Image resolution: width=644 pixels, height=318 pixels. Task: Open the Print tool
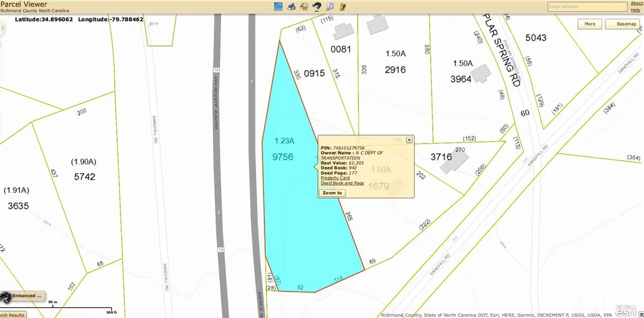pyautogui.click(x=291, y=6)
